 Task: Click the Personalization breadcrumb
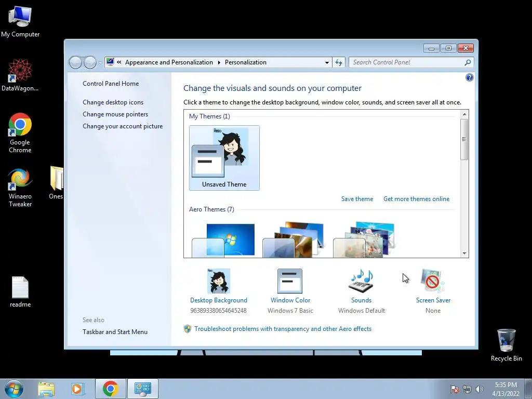(x=246, y=62)
